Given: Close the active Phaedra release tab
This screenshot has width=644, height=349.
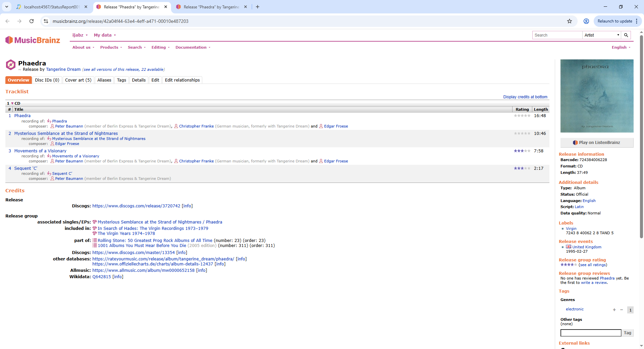Looking at the screenshot, I should click(x=166, y=7).
